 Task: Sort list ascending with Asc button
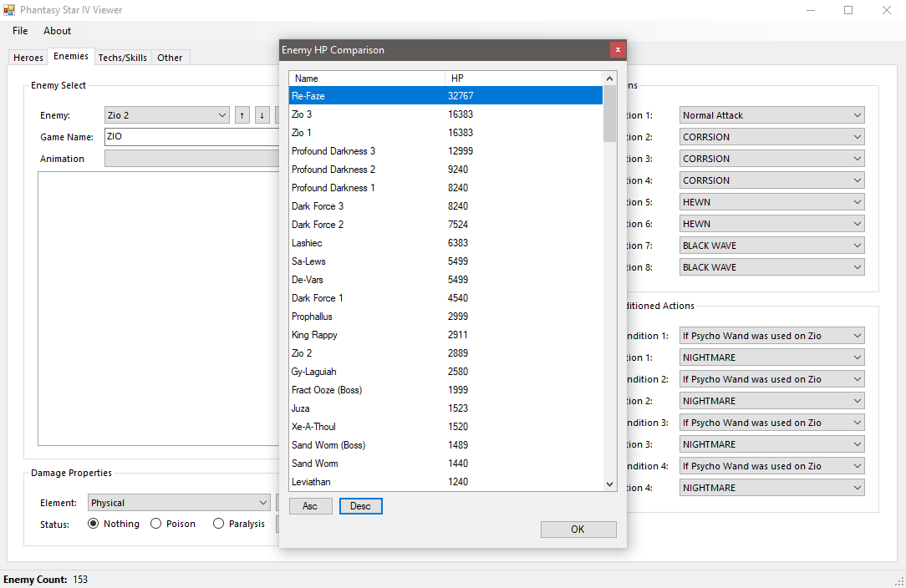tap(310, 506)
